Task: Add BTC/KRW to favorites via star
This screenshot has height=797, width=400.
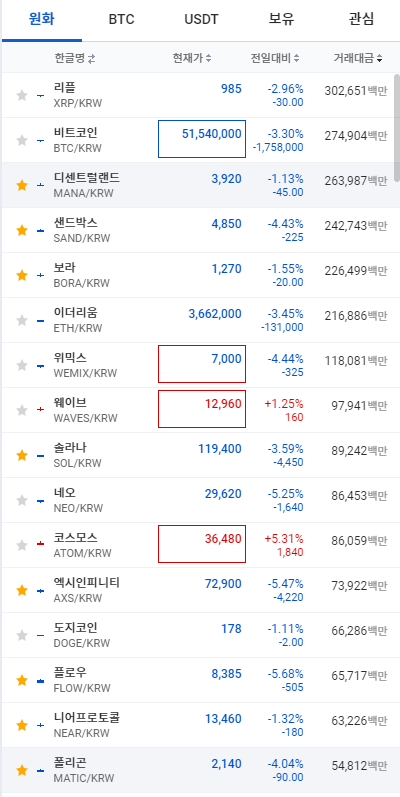Action: point(21,140)
